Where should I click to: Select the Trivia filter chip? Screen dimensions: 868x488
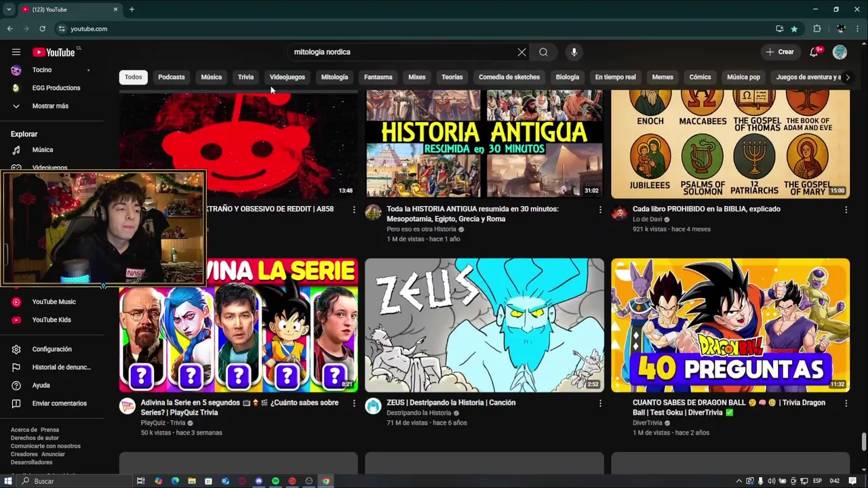click(x=245, y=77)
